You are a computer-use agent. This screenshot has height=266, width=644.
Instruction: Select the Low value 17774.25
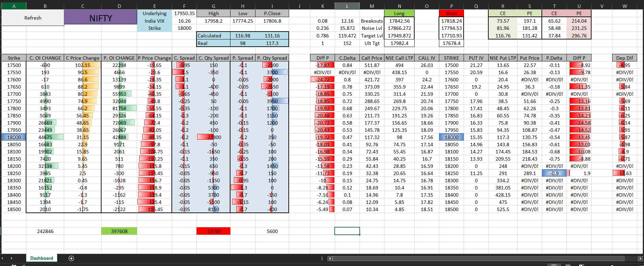(x=243, y=21)
